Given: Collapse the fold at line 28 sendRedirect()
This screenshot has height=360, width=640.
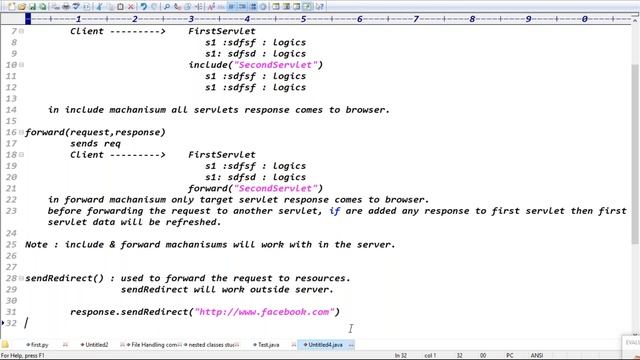Looking at the screenshot, I should click(x=21, y=278).
